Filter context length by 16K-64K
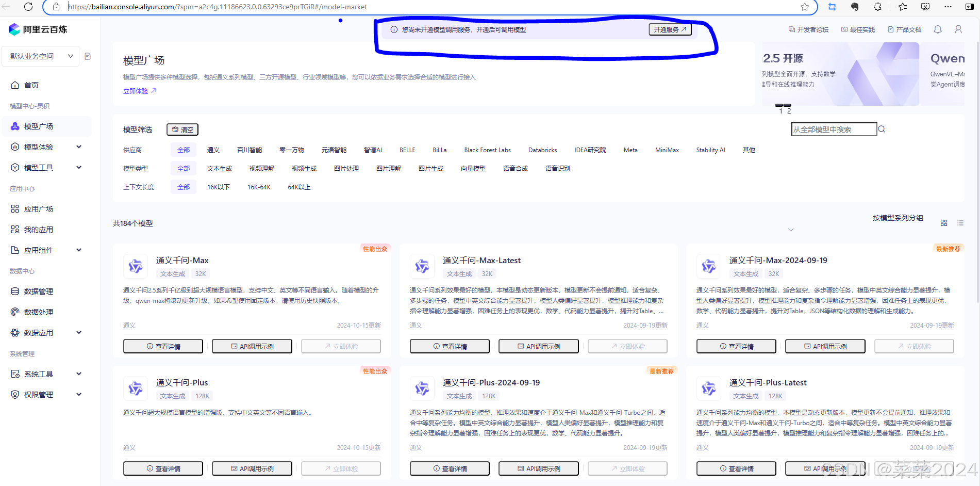980x486 pixels. [x=259, y=187]
